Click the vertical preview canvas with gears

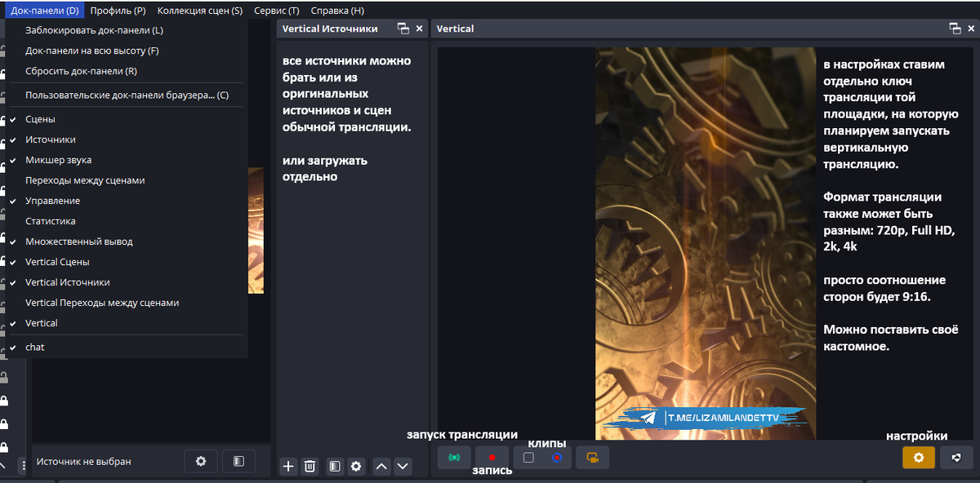point(706,243)
